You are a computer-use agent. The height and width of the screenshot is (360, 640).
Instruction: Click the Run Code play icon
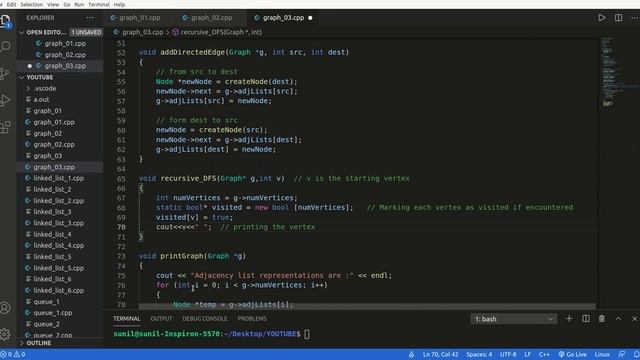602,18
